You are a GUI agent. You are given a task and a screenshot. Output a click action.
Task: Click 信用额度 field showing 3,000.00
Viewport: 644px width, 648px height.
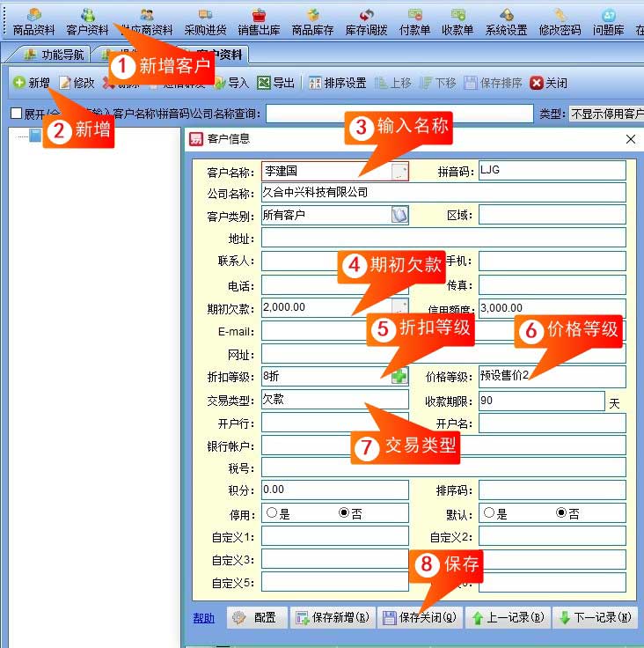coord(552,308)
